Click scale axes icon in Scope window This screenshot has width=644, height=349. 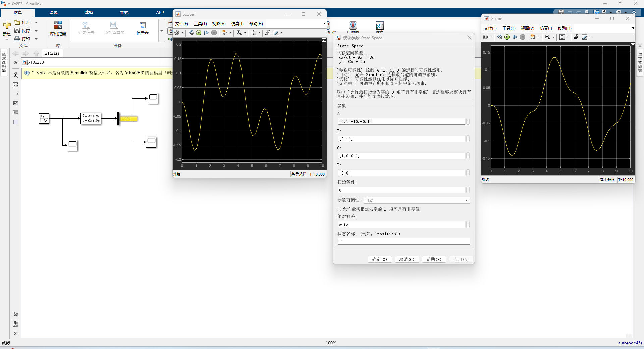[x=562, y=37]
